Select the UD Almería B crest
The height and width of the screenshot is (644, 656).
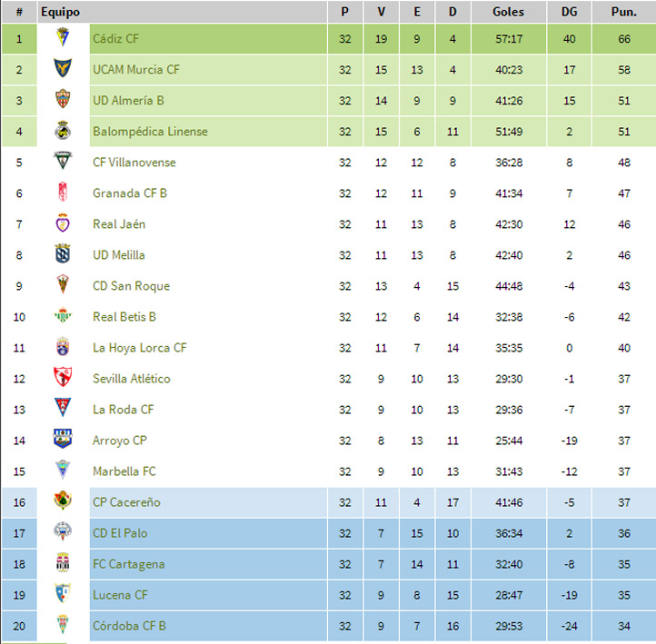pos(63,99)
